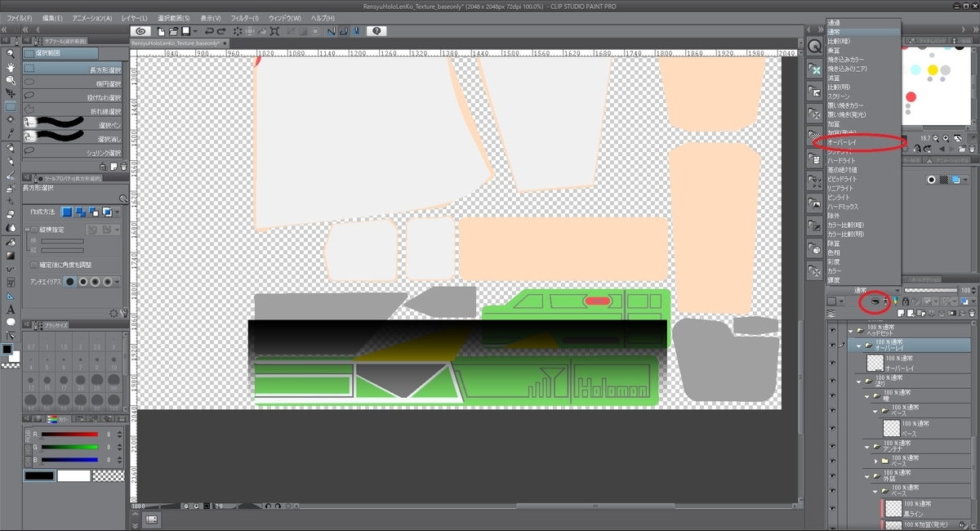The width and height of the screenshot is (980, 531).
Task: Select the 選択ペン sub tool
Action: click(x=73, y=125)
